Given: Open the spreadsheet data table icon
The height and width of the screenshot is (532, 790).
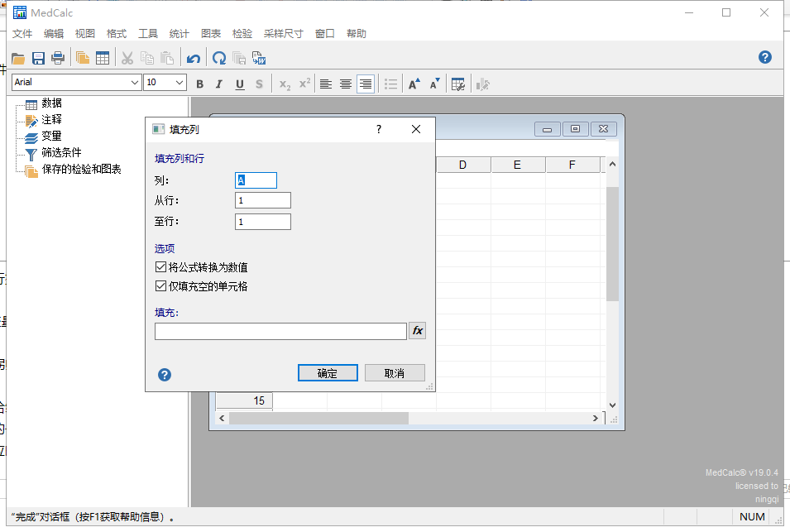Looking at the screenshot, I should click(103, 58).
